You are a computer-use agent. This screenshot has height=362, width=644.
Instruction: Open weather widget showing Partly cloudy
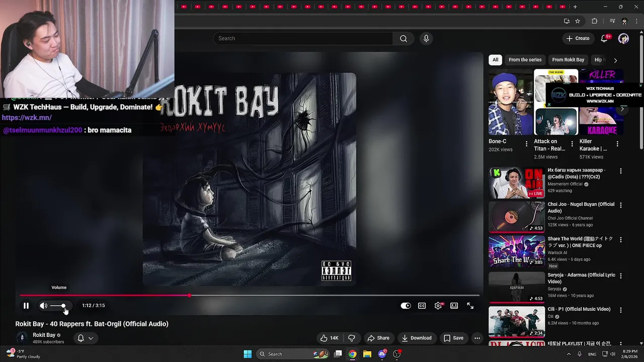click(x=23, y=354)
